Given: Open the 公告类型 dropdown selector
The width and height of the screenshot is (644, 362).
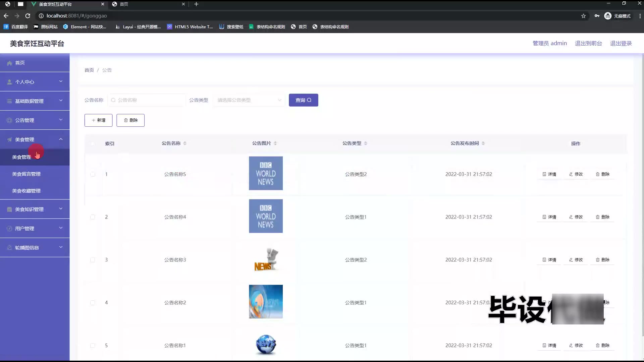Looking at the screenshot, I should coord(249,100).
